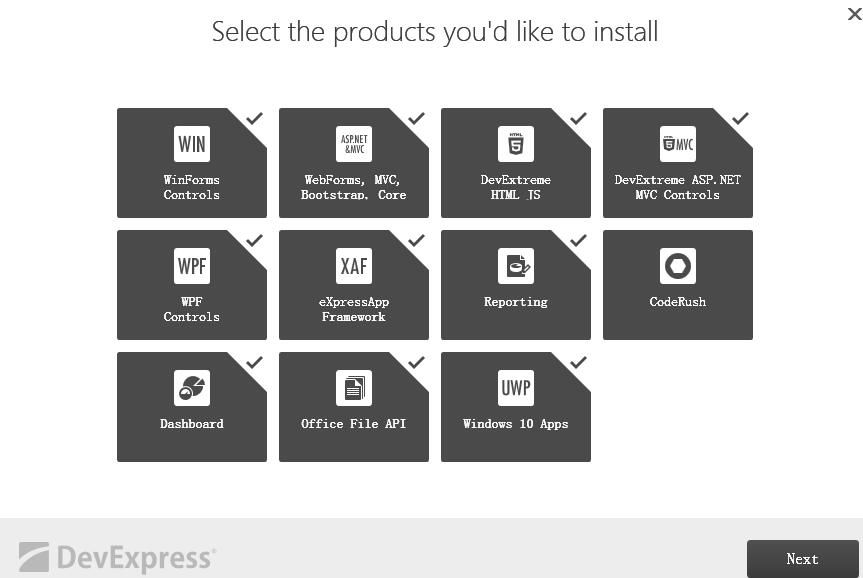The height and width of the screenshot is (578, 863).
Task: Click the UWP icon for Windows 10 Apps
Action: click(516, 388)
